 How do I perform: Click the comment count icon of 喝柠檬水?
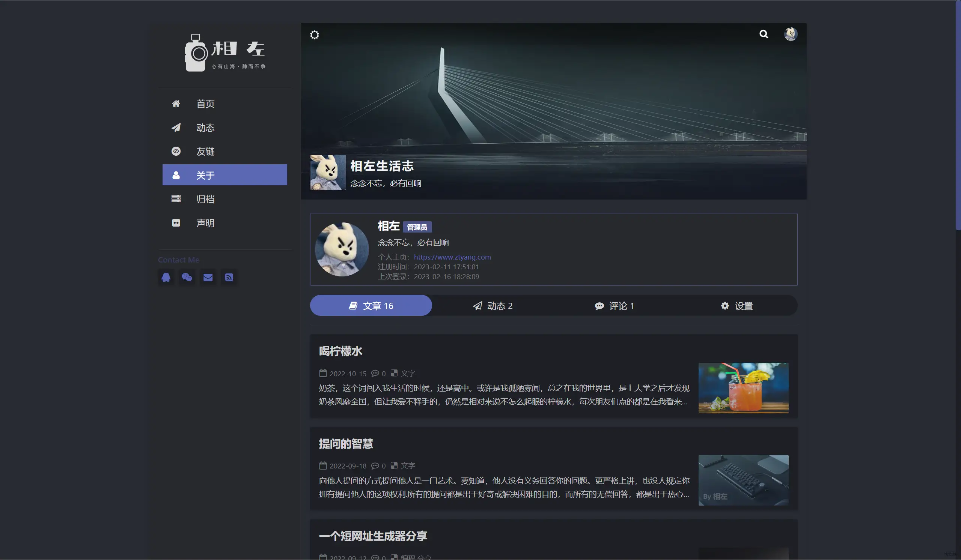[x=375, y=373]
